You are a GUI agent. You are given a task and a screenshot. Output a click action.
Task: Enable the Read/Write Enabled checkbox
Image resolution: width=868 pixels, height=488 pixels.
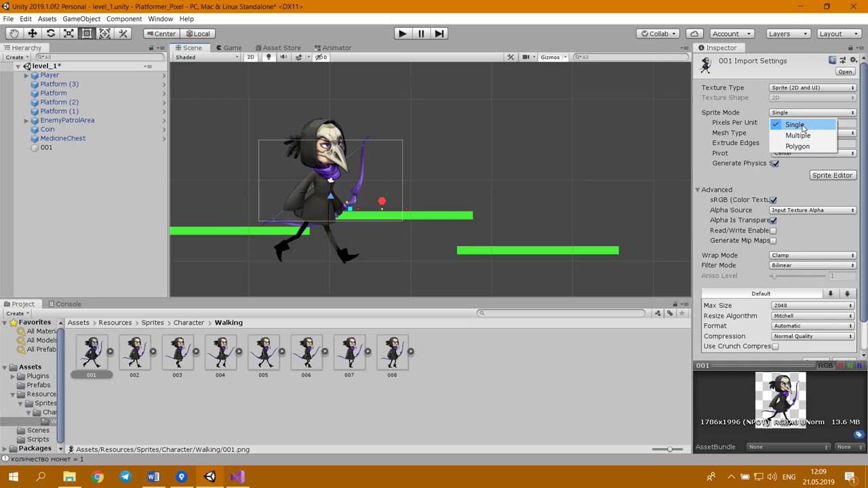coord(773,230)
